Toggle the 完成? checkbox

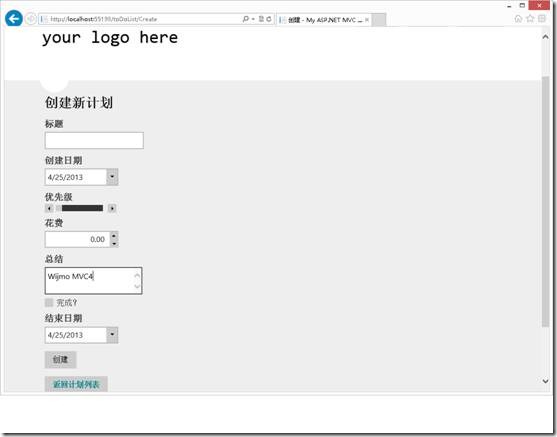pyautogui.click(x=49, y=302)
